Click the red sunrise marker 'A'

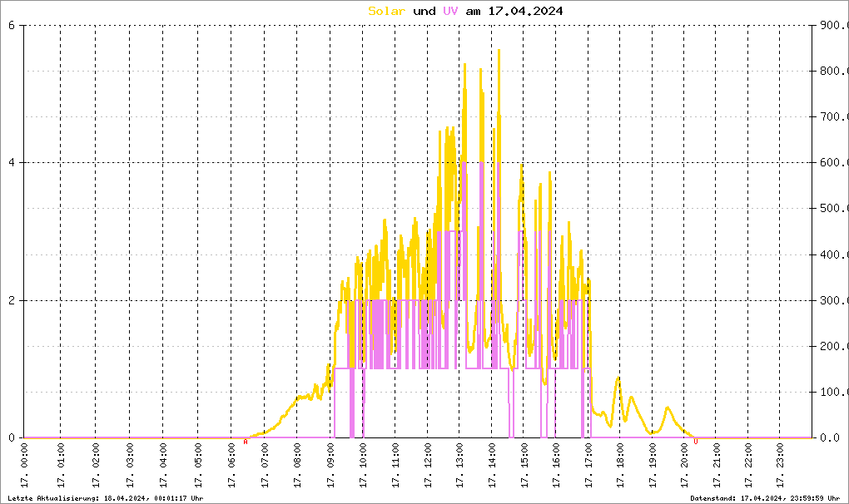pos(246,442)
